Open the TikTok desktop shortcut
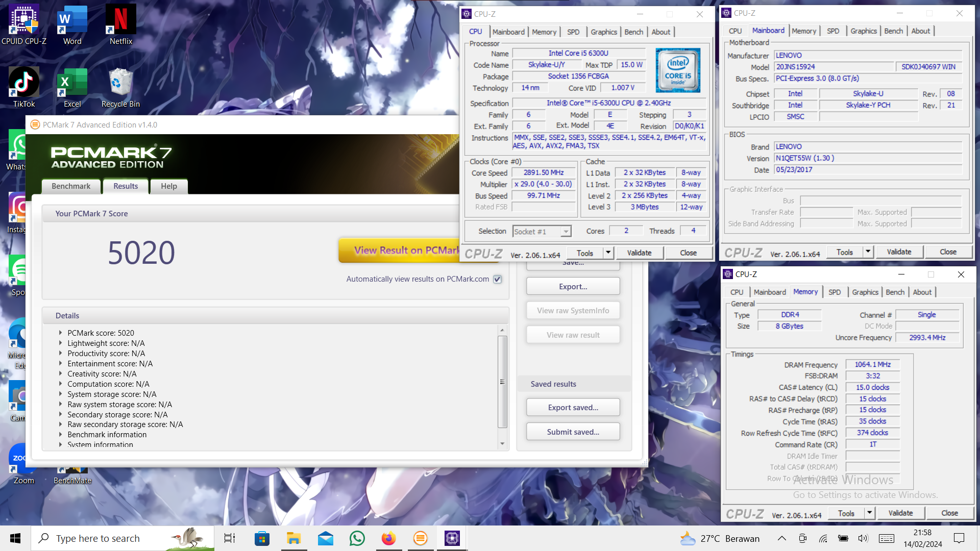980x551 pixels. [24, 87]
